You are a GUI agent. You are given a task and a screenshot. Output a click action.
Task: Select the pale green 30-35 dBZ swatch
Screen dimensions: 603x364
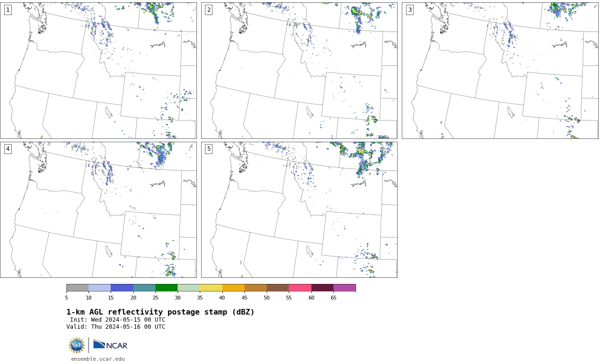188,288
